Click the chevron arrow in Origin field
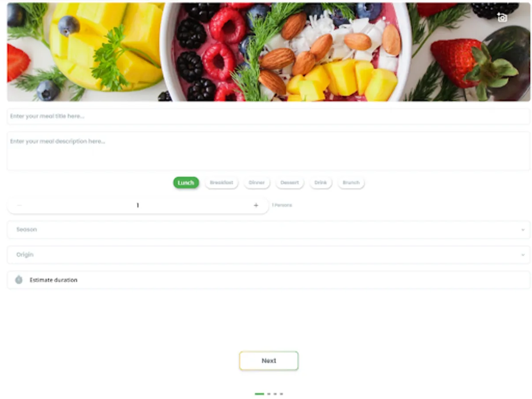This screenshot has height=399, width=532. pyautogui.click(x=523, y=255)
